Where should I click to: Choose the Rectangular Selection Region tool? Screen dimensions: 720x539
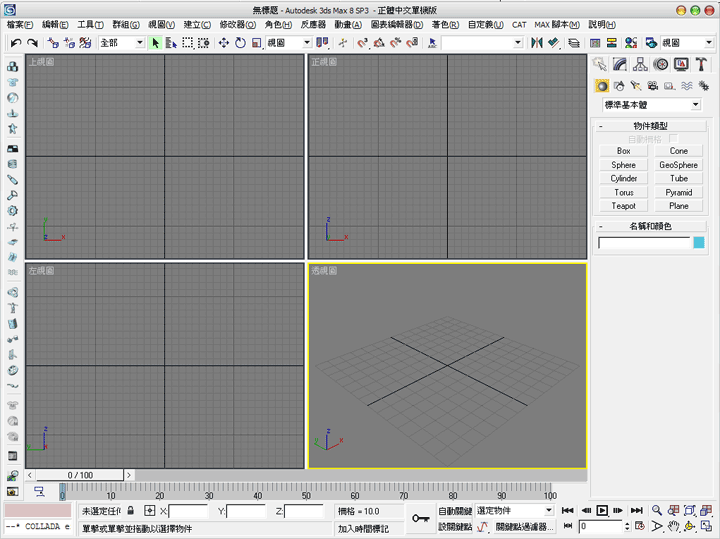point(187,43)
